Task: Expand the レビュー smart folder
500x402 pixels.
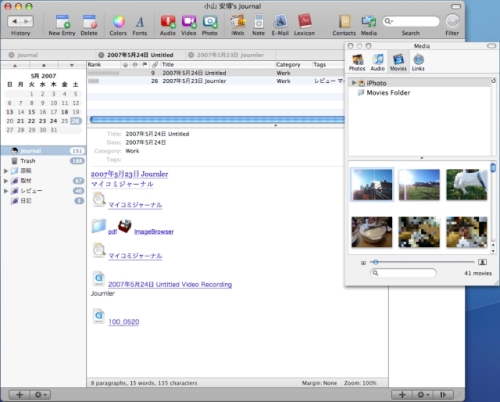Action: click(x=6, y=191)
